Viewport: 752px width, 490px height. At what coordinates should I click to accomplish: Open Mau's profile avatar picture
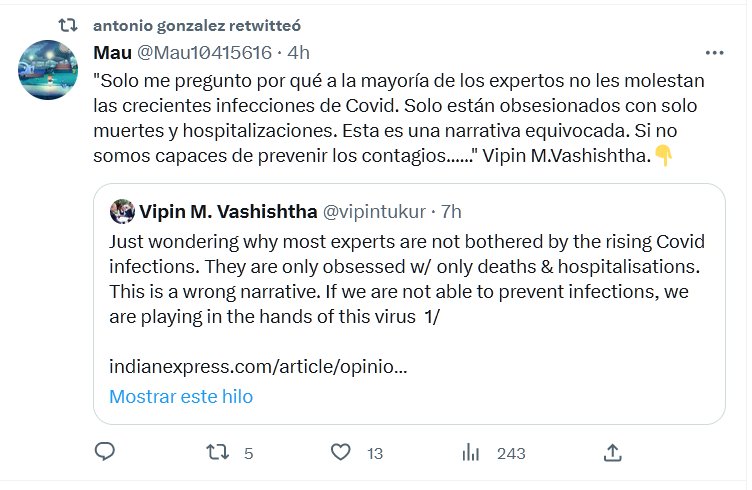coord(50,70)
